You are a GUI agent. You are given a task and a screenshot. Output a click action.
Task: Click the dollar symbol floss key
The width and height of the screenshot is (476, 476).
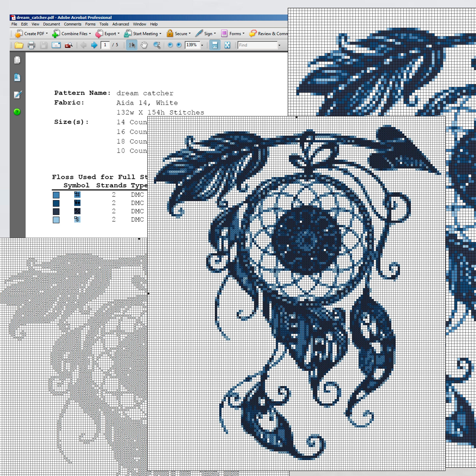coord(77,219)
